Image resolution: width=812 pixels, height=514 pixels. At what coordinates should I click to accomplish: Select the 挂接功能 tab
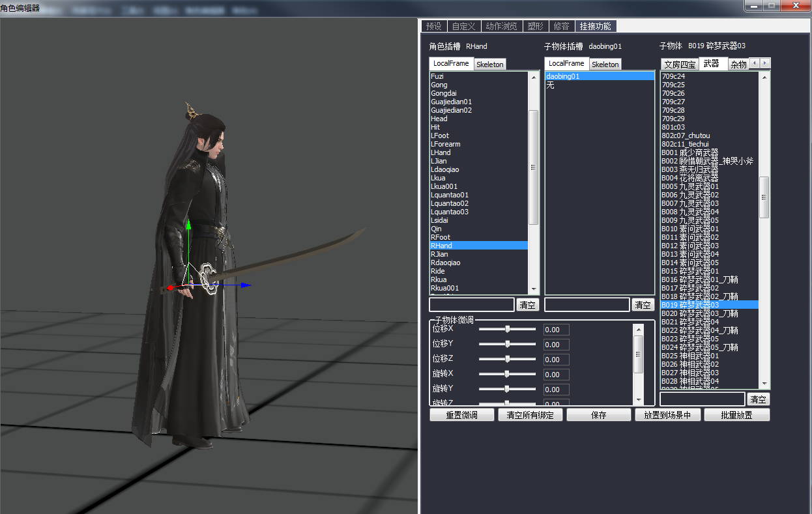(596, 26)
